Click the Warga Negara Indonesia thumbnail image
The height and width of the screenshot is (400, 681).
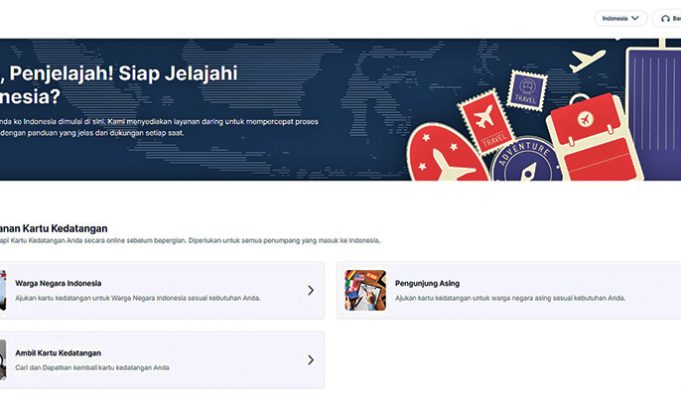[x=3, y=290]
